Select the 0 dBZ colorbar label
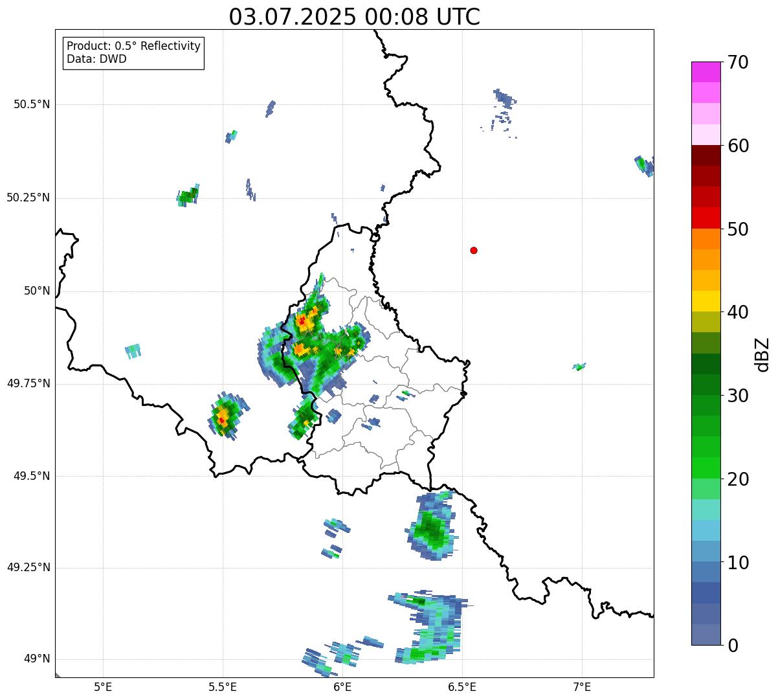Viewport: 778px width, 700px height. [732, 646]
